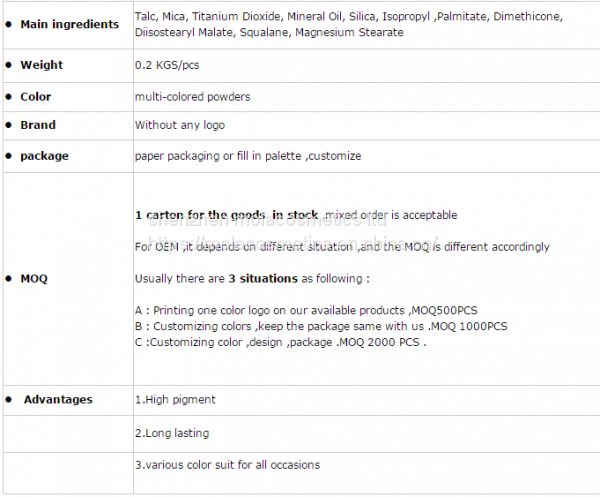
Task: Click the bold 1 carton in stock text
Action: click(x=227, y=215)
